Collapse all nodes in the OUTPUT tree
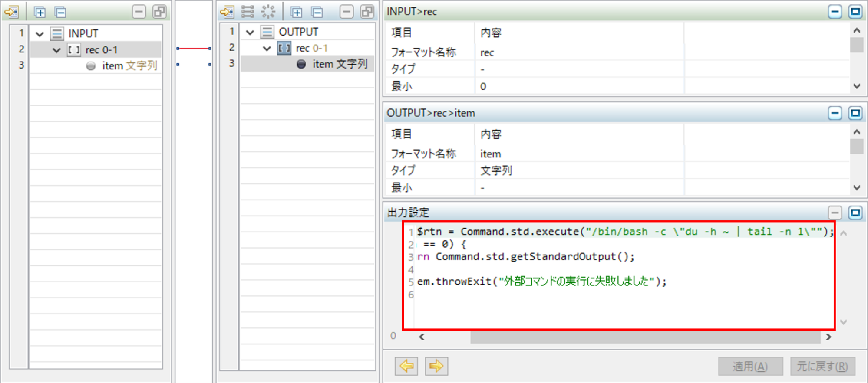The width and height of the screenshot is (868, 383). 317,12
